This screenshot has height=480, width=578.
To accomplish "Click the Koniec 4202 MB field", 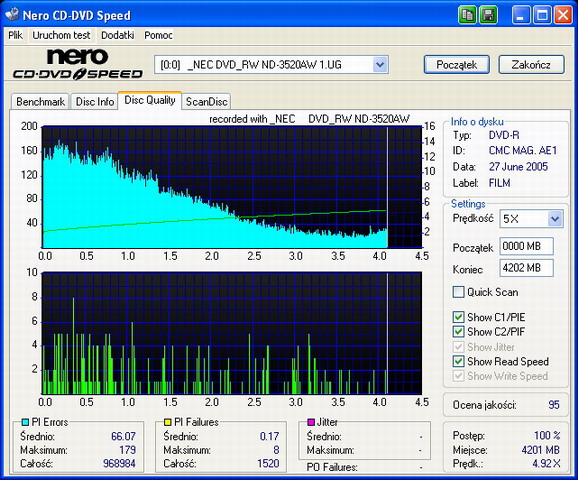I will click(526, 268).
